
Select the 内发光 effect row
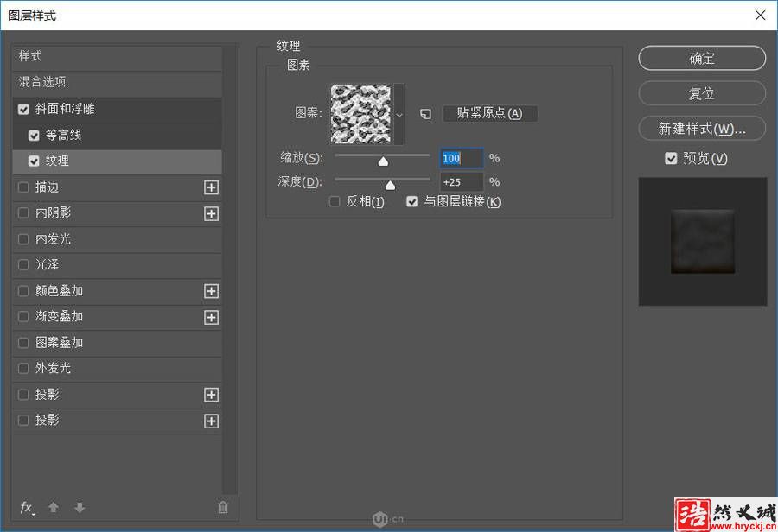[117, 239]
